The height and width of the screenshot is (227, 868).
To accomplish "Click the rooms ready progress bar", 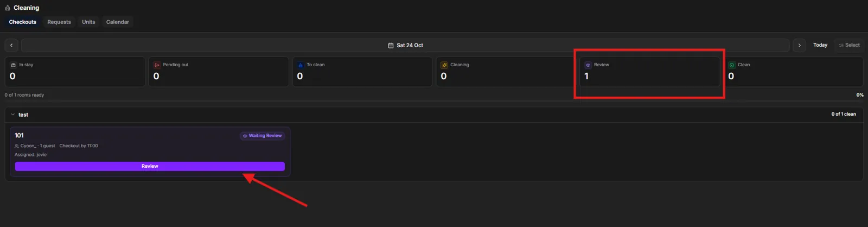I will [x=434, y=101].
